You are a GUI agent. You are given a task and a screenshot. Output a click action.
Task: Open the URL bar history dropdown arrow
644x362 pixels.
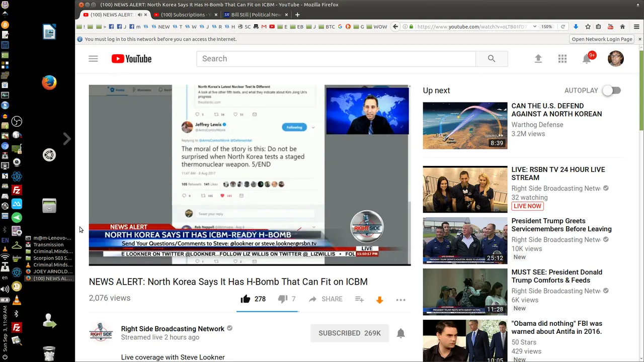click(x=535, y=27)
